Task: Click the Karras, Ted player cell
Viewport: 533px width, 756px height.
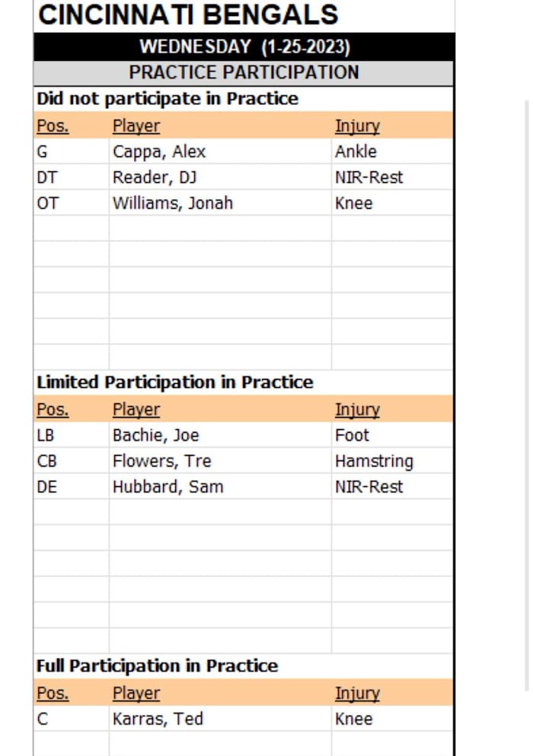Action: point(158,719)
